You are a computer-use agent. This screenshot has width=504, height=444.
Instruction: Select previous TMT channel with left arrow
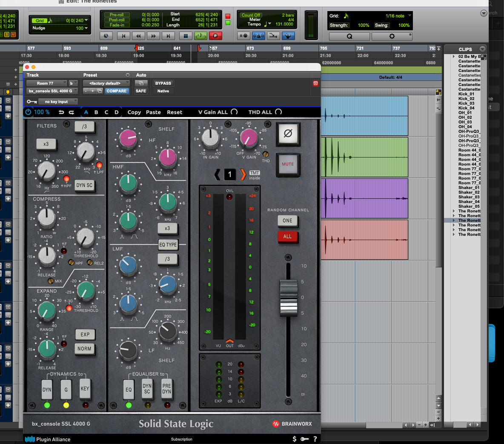click(x=217, y=175)
